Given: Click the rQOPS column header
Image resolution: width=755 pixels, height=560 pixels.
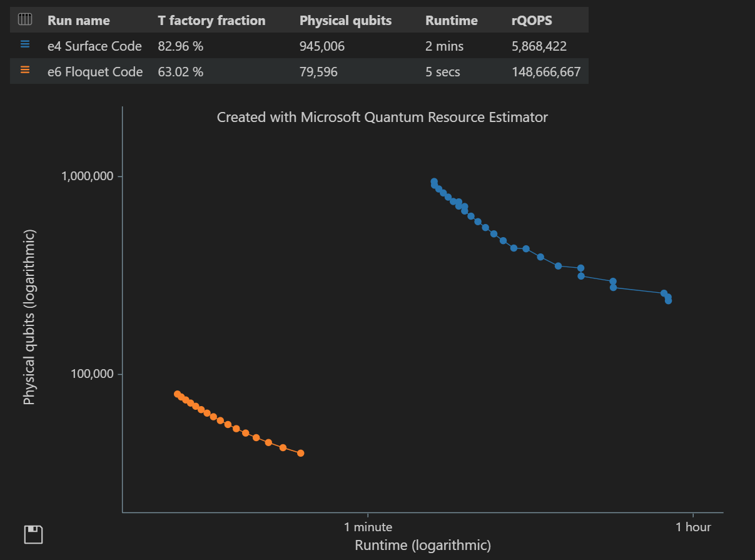Looking at the screenshot, I should 530,19.
